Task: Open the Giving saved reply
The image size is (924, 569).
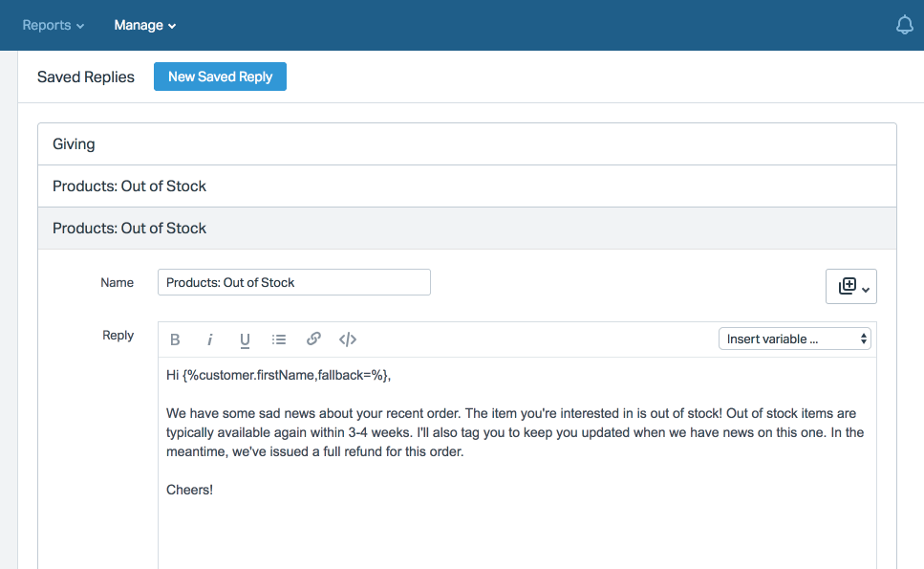Action: (x=466, y=144)
